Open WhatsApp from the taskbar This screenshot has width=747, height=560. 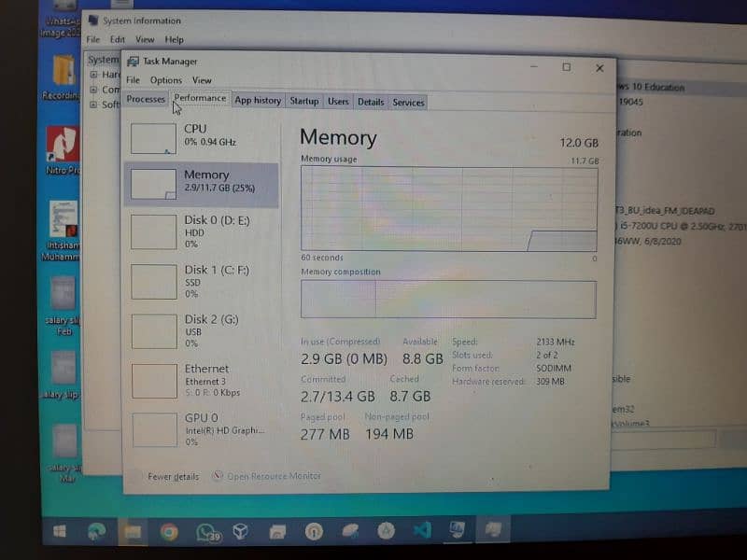[x=207, y=531]
